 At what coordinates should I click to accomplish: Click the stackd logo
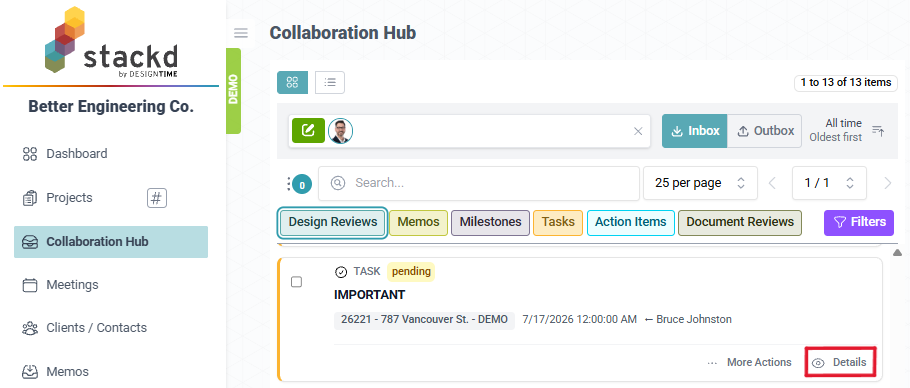(111, 42)
